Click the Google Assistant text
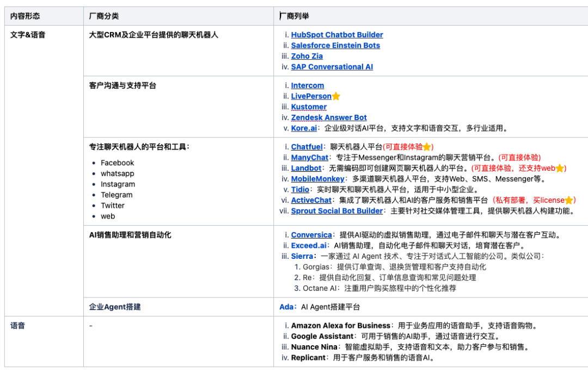This screenshot has width=588, height=373. (322, 337)
